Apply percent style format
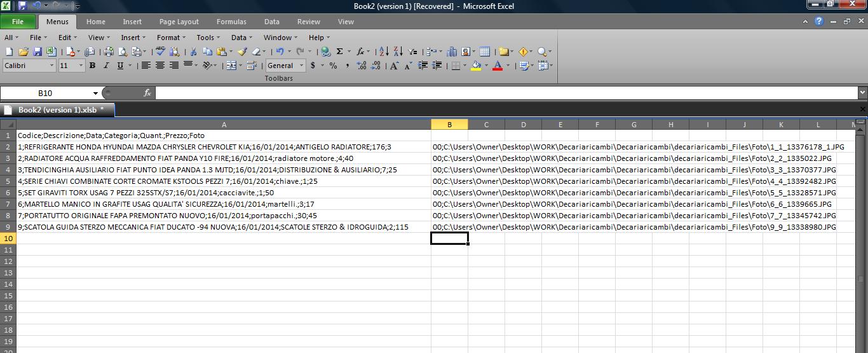This screenshot has width=868, height=353. pos(333,66)
